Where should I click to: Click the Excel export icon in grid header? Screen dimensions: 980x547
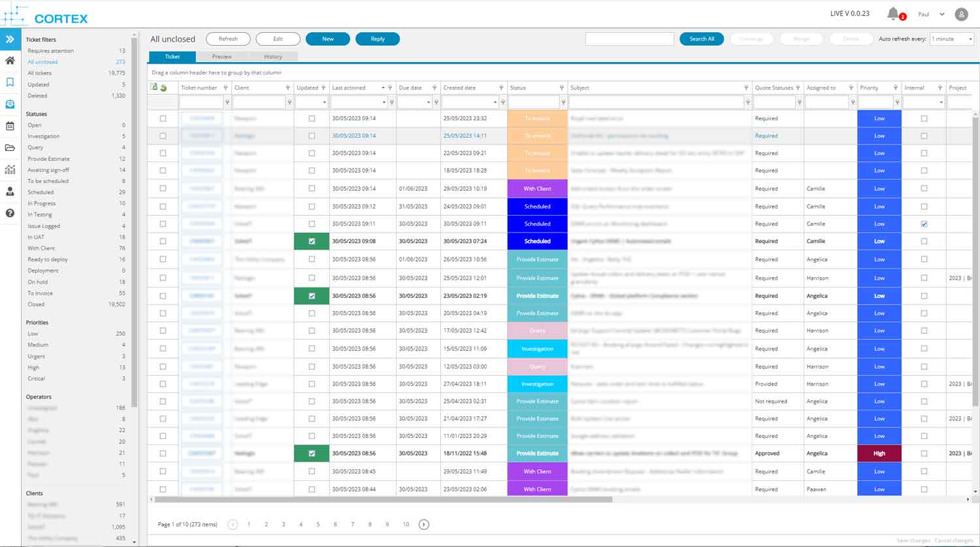pos(154,87)
